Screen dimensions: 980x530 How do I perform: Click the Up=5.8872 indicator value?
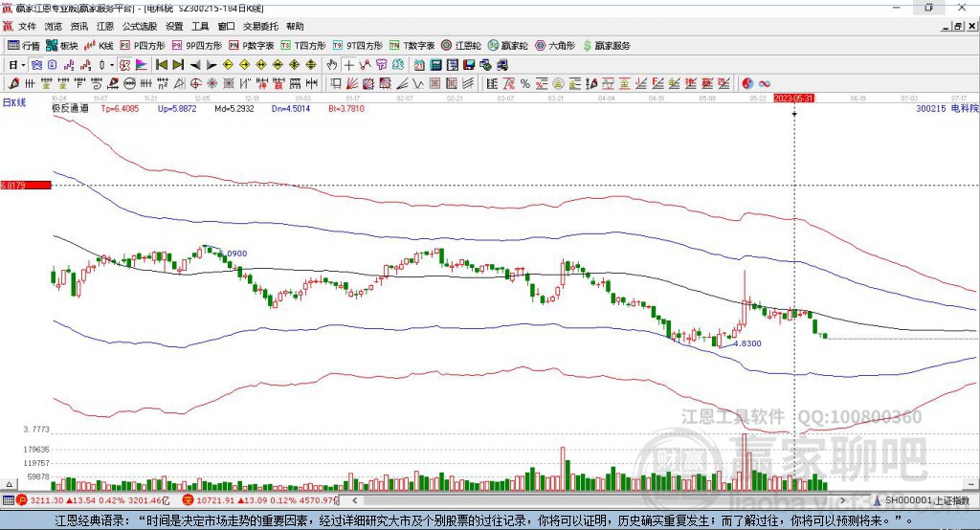[x=177, y=108]
